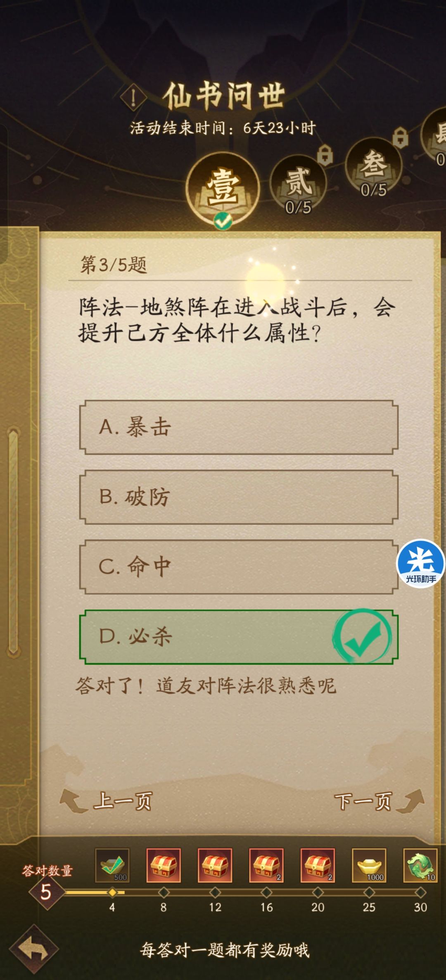This screenshot has width=446, height=980.
Task: Select the 壹 chapter book icon
Action: point(223,187)
